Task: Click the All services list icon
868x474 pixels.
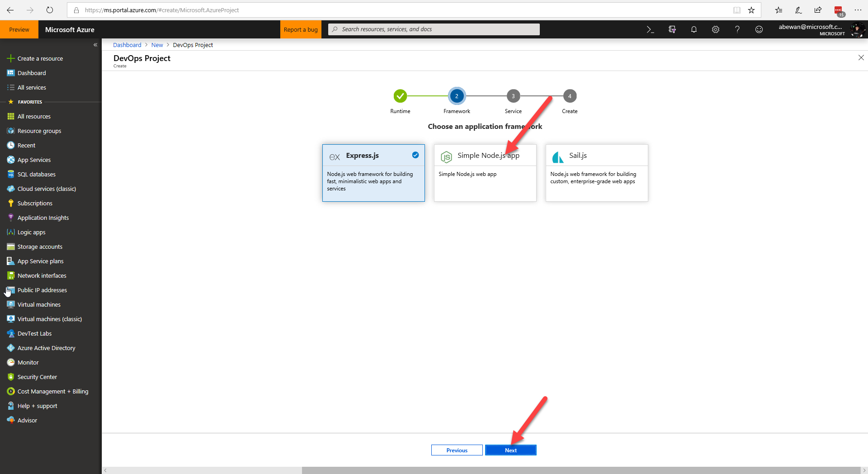Action: [x=11, y=87]
